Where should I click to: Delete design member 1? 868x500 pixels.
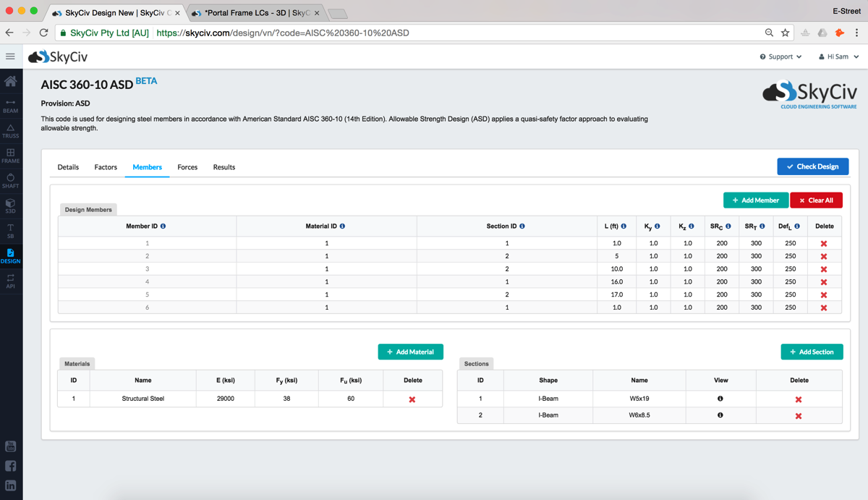pyautogui.click(x=824, y=243)
